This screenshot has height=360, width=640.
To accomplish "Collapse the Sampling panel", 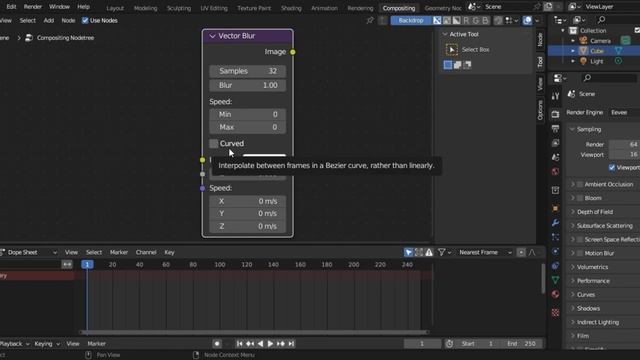I will pyautogui.click(x=572, y=129).
